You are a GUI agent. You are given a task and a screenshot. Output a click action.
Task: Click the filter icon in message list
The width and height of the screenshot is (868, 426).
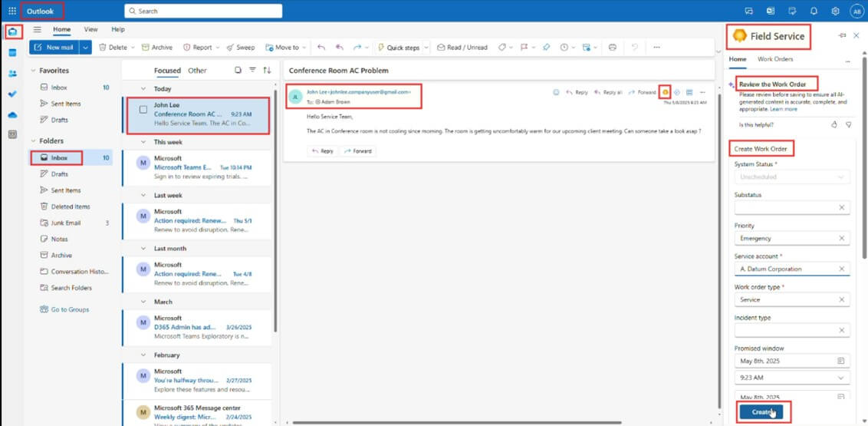(252, 70)
